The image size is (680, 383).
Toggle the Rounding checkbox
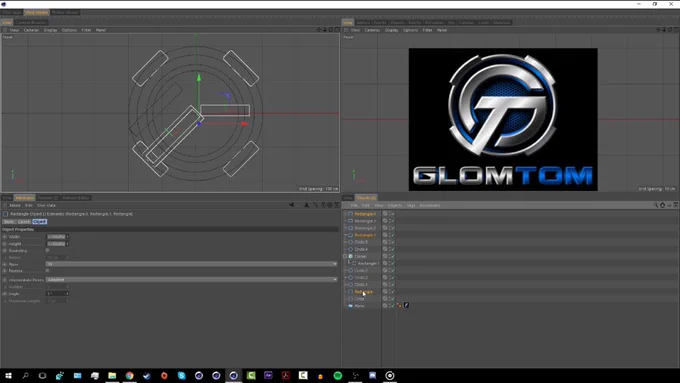click(47, 250)
